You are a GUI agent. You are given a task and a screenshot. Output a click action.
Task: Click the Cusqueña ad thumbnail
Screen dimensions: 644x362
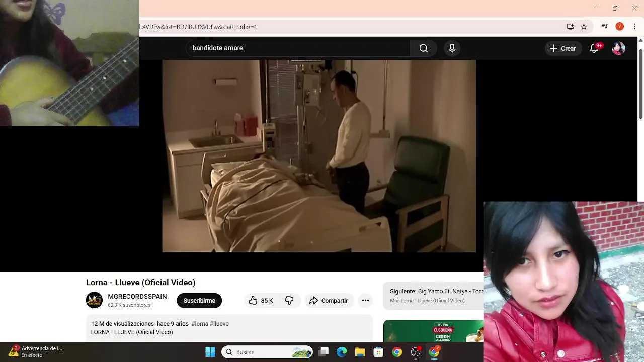click(x=433, y=331)
